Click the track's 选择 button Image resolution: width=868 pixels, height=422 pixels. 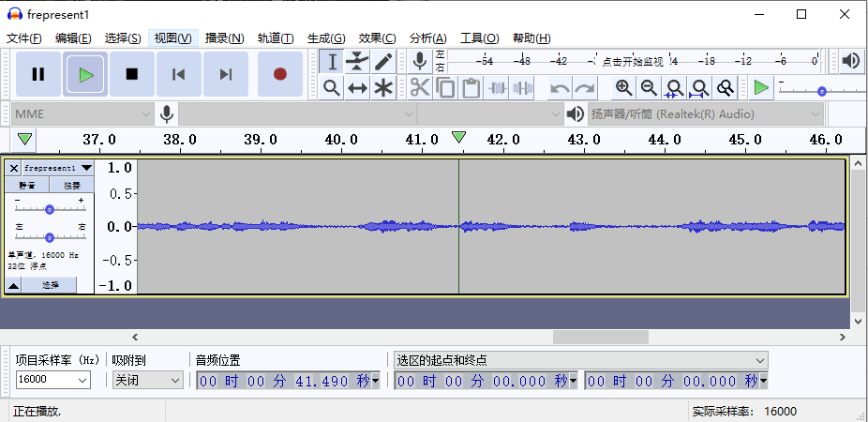[51, 285]
